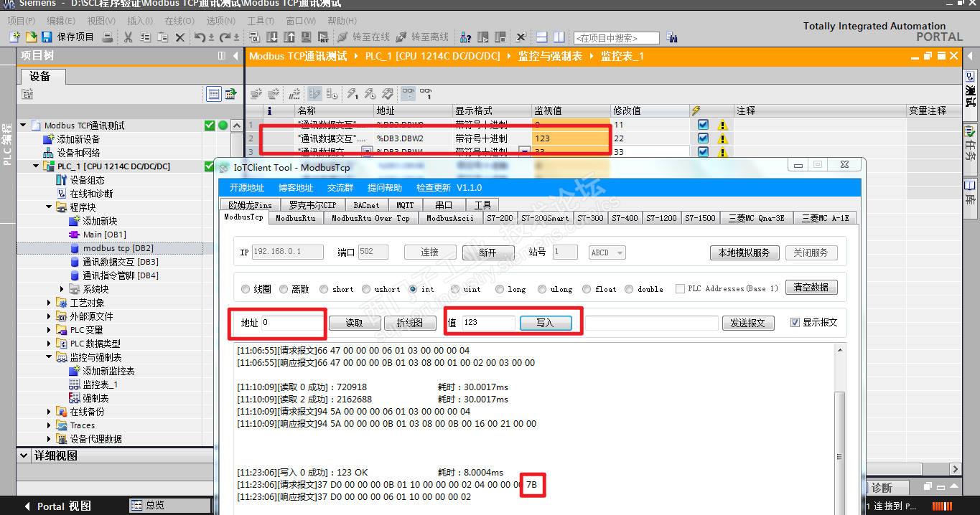Click the undo arrow icon
980x515 pixels.
tap(200, 37)
